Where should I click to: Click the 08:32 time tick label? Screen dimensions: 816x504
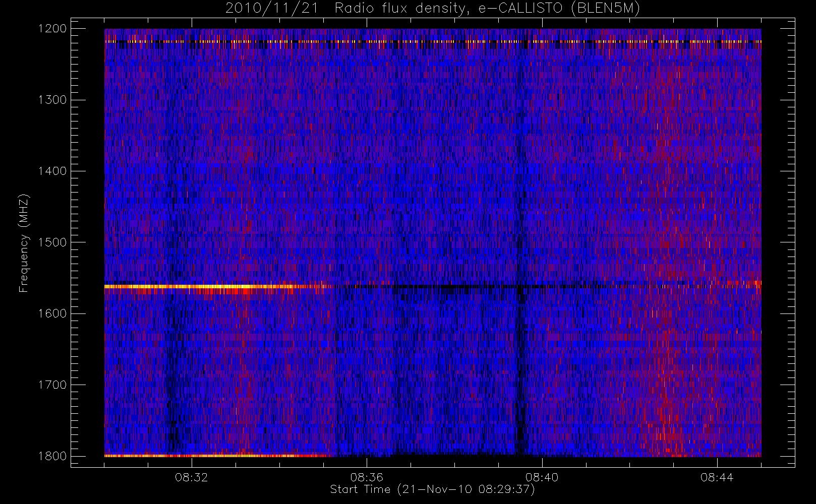click(x=191, y=477)
